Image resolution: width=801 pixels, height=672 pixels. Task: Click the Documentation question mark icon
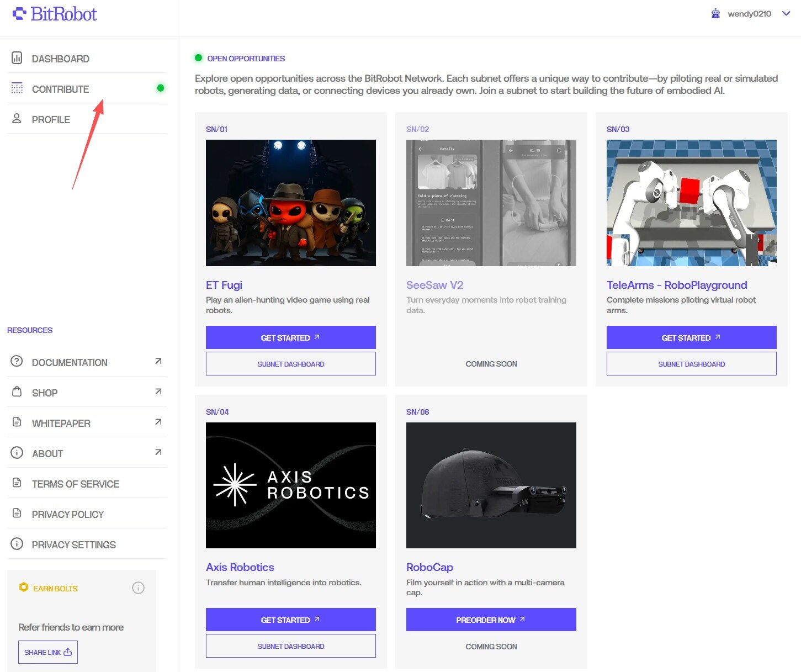coord(17,361)
